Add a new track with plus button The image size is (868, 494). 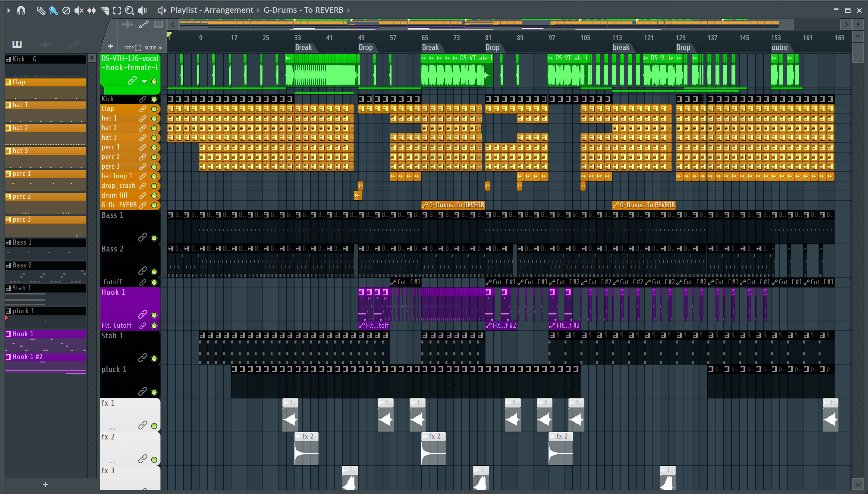[x=110, y=46]
